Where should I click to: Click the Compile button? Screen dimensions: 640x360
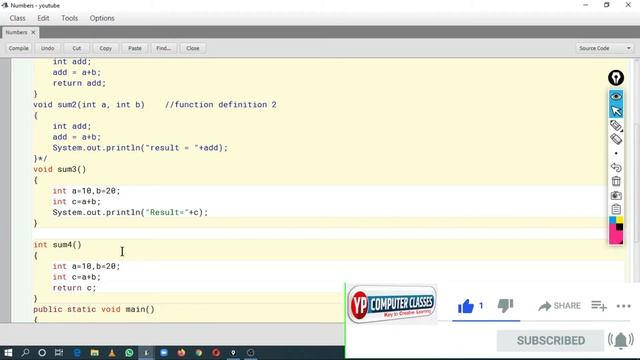click(x=19, y=48)
